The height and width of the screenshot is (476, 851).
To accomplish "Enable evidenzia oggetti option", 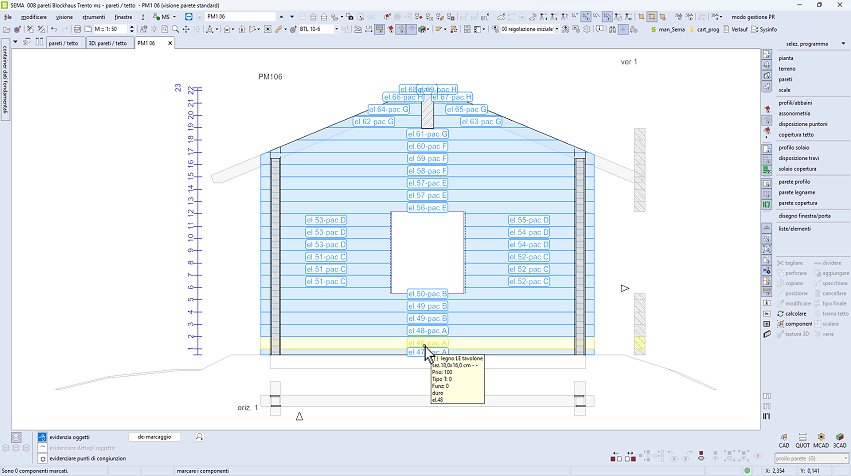I will (x=42, y=437).
